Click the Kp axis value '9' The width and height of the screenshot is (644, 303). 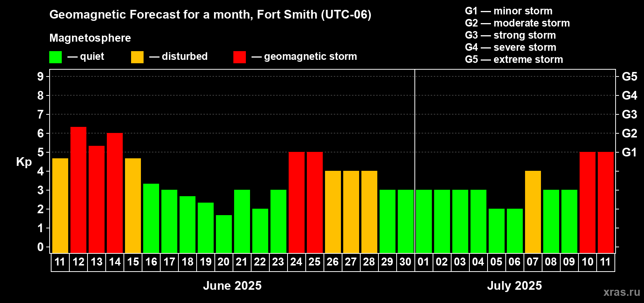tap(41, 77)
